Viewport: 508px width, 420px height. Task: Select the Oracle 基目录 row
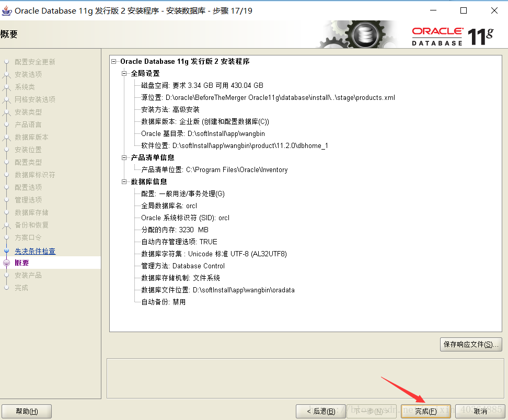pos(203,133)
